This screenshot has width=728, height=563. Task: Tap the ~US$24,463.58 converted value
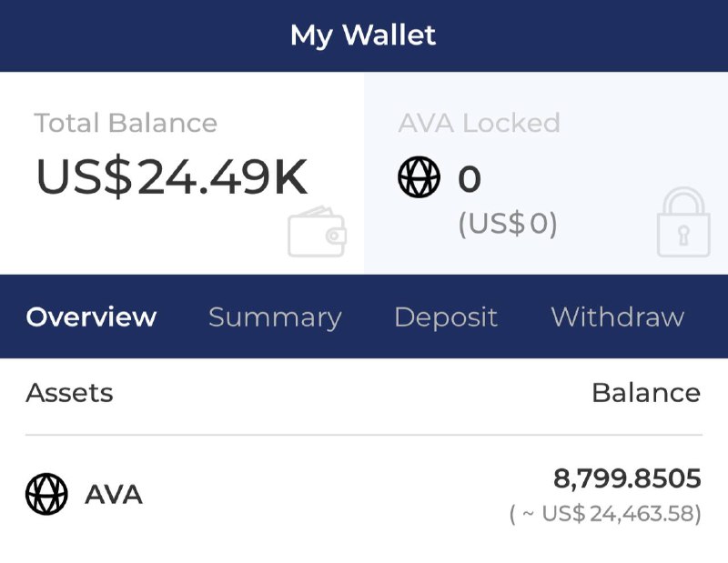point(605,514)
